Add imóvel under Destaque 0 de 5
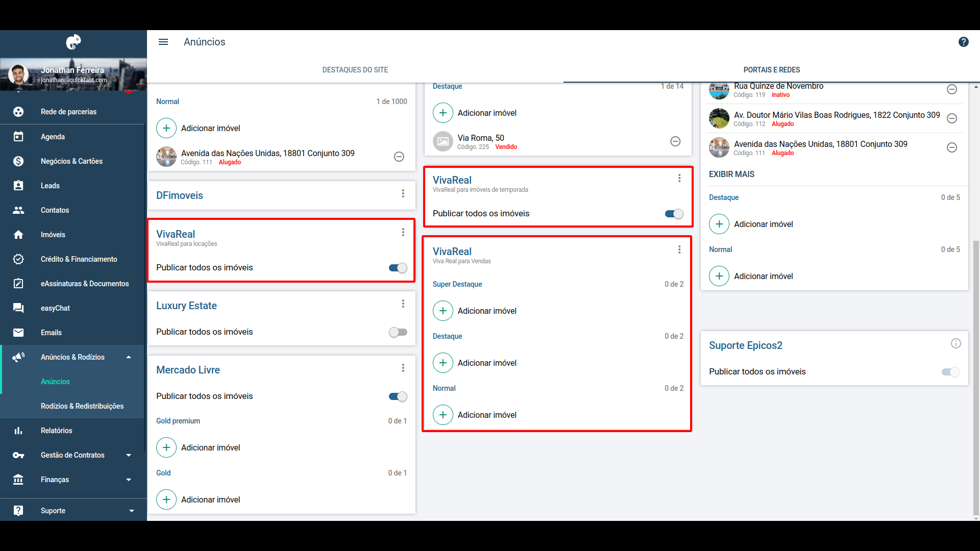 coord(719,224)
